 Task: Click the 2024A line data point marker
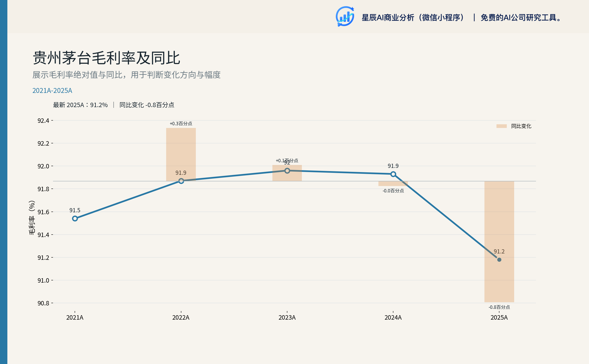(393, 174)
